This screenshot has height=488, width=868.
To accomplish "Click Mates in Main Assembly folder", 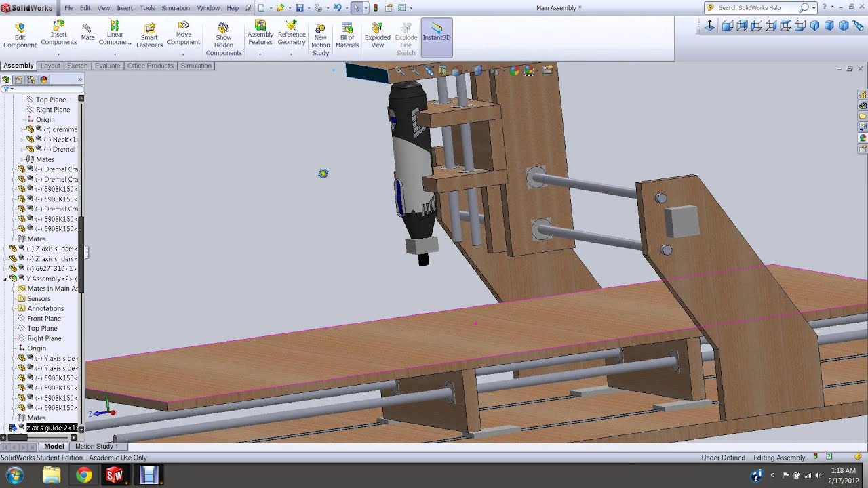I will pos(52,289).
